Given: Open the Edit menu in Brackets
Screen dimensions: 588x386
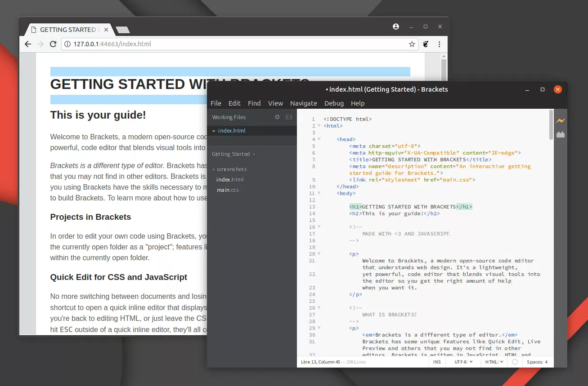Looking at the screenshot, I should [x=234, y=103].
